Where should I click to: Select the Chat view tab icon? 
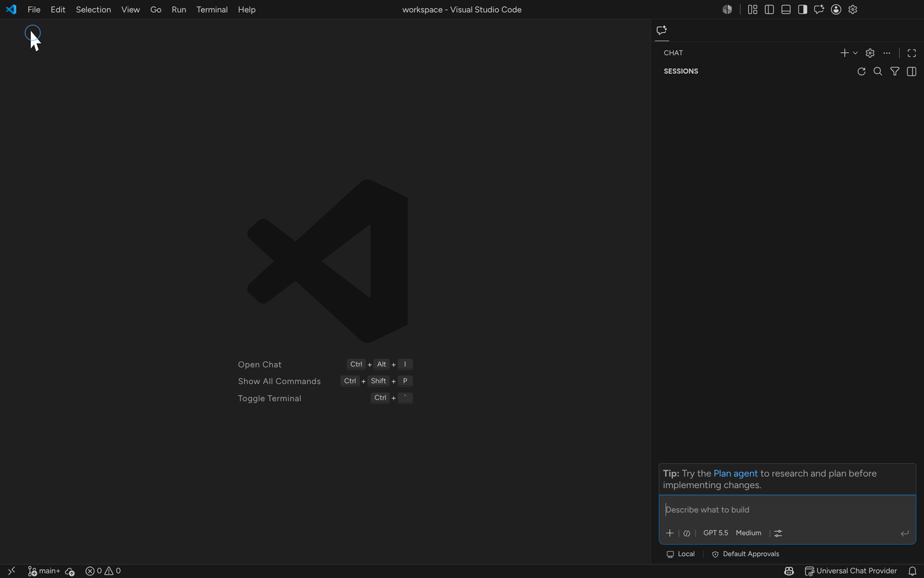click(x=662, y=30)
